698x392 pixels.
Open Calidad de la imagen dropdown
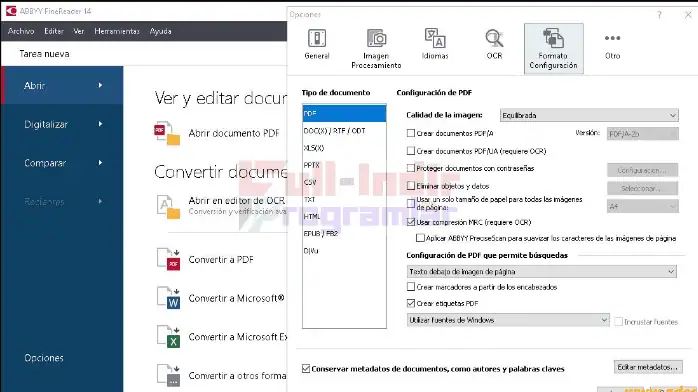(x=589, y=115)
